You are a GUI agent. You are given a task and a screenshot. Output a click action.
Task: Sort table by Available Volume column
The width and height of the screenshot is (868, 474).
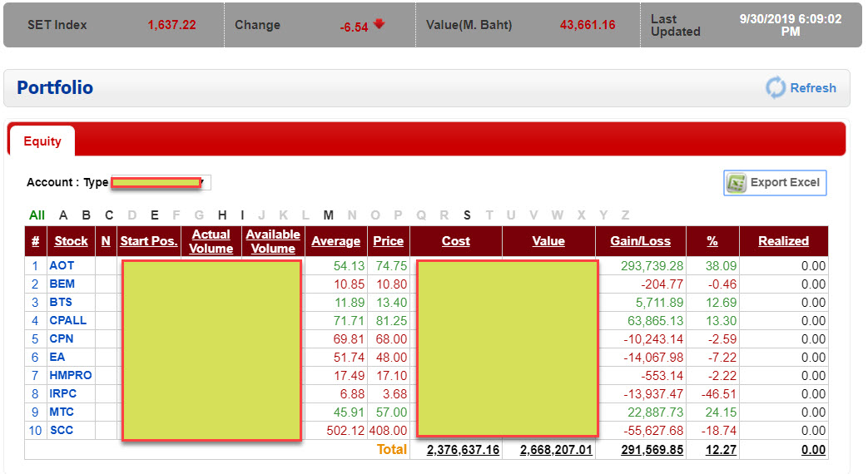coord(273,242)
